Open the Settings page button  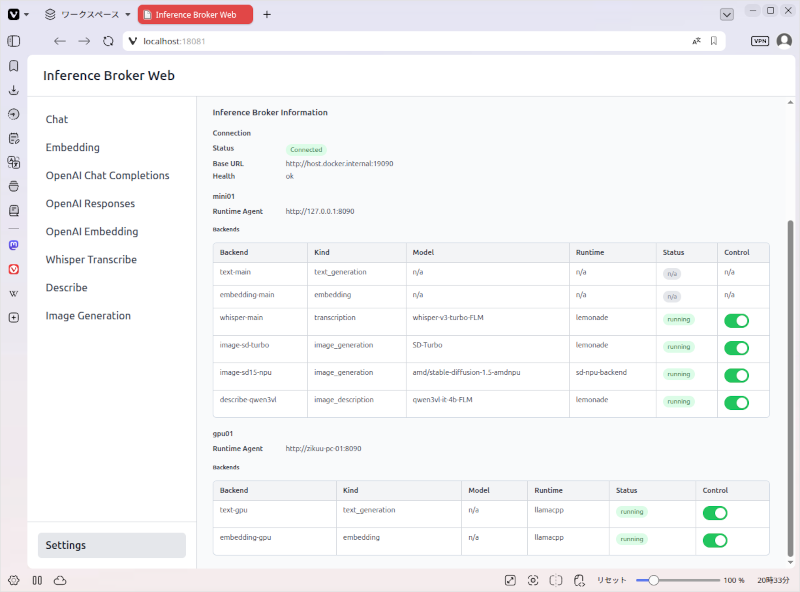tap(112, 545)
